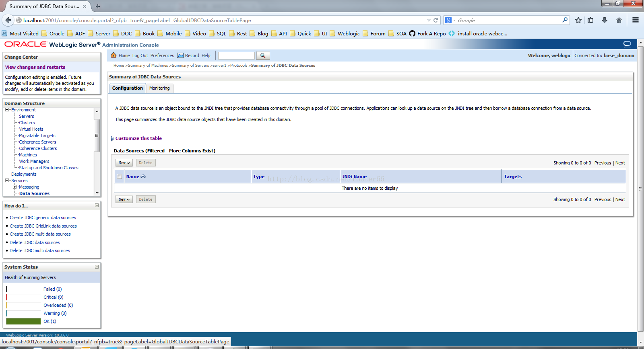Bookmark this page with the star icon

click(578, 20)
